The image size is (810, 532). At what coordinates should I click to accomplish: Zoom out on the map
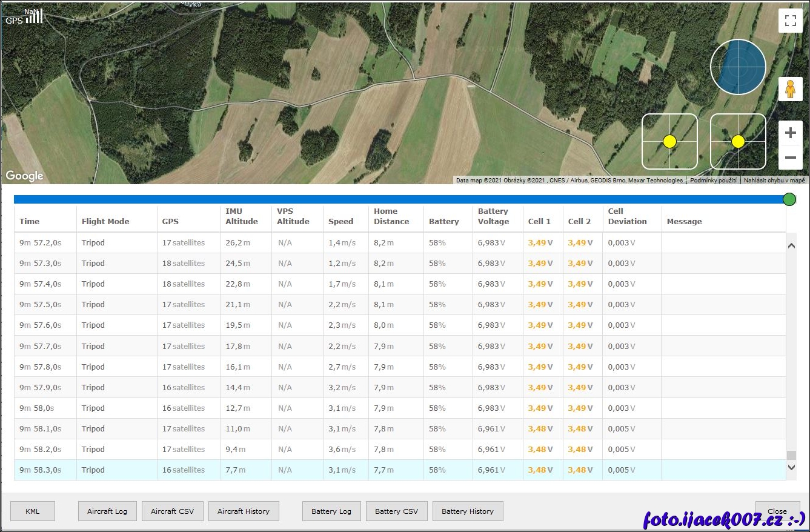coord(790,158)
